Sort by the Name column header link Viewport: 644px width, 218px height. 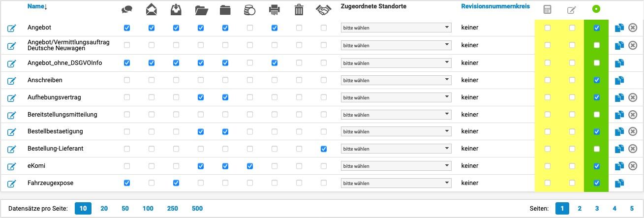click(x=37, y=6)
